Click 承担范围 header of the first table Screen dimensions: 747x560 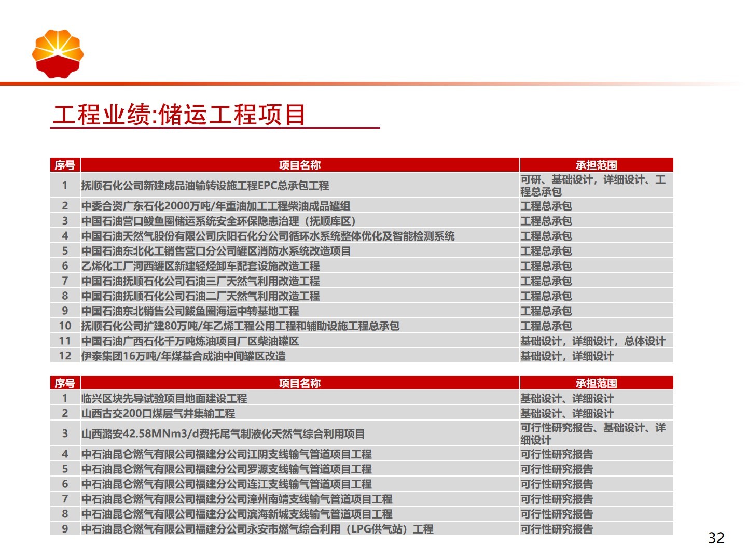click(x=597, y=165)
